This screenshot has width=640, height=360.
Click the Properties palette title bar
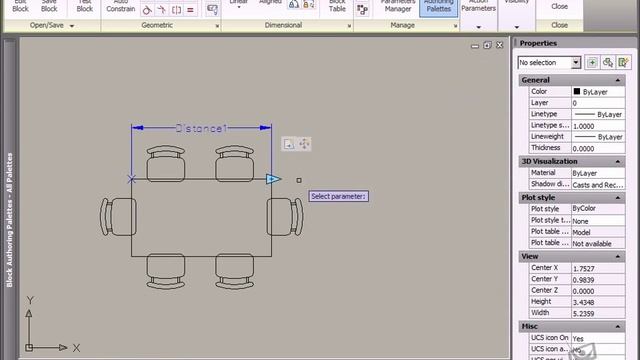coord(576,43)
